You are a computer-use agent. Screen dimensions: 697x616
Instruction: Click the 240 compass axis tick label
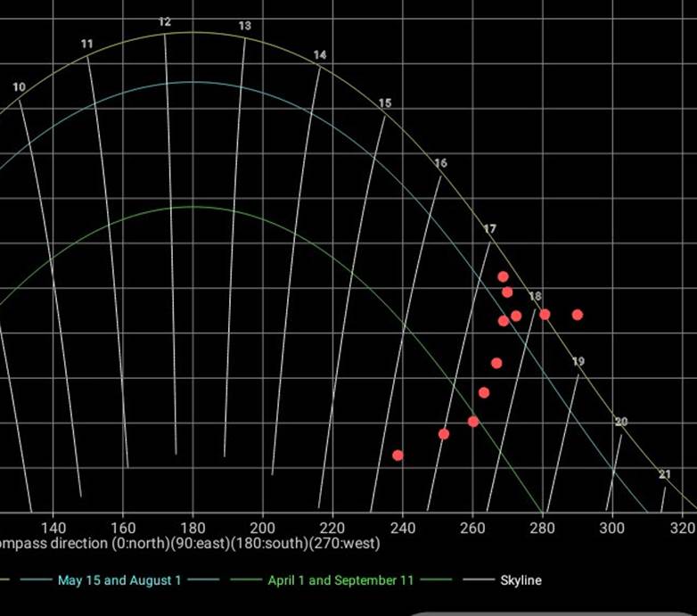(x=402, y=527)
